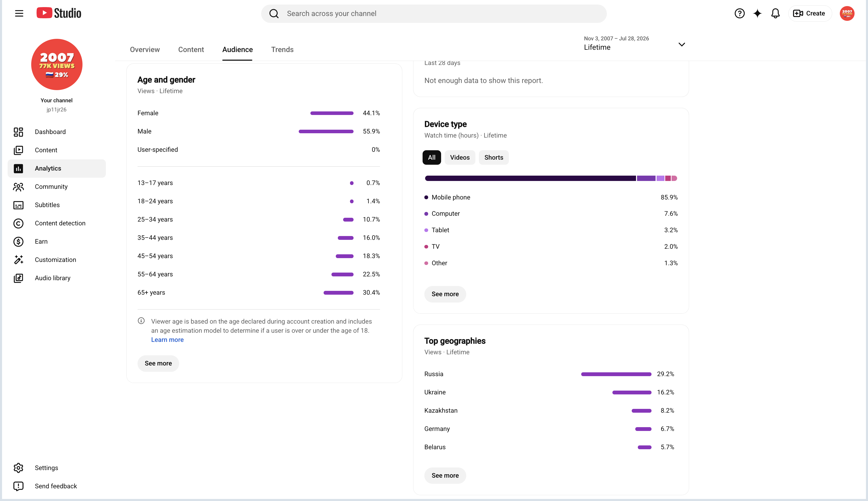Click the Settings gear icon

pyautogui.click(x=18, y=467)
